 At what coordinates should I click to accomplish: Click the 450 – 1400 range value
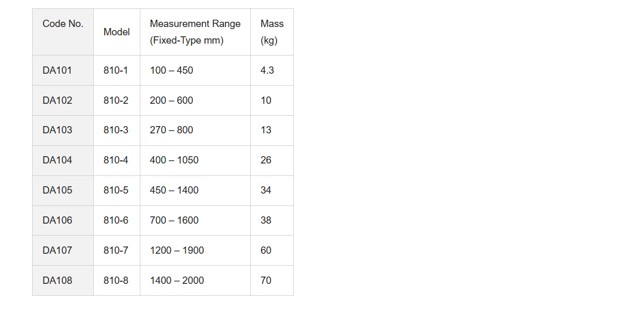click(174, 190)
